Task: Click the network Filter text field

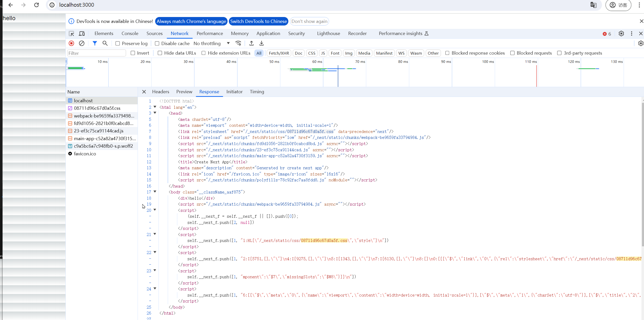Action: tap(97, 53)
